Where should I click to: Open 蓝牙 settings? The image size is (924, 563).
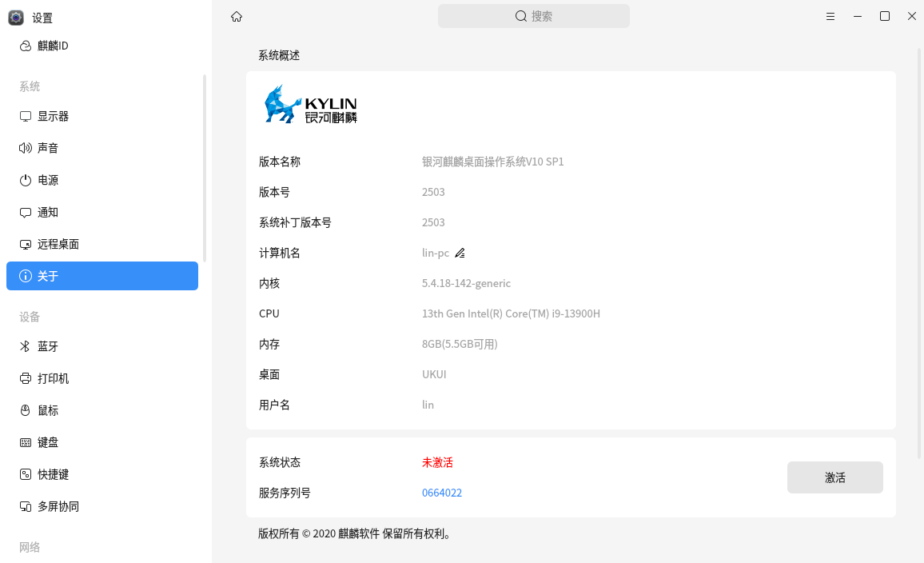coord(102,346)
